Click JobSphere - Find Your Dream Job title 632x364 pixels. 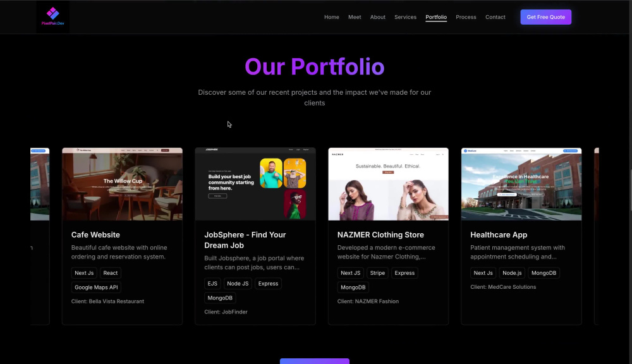pos(245,240)
